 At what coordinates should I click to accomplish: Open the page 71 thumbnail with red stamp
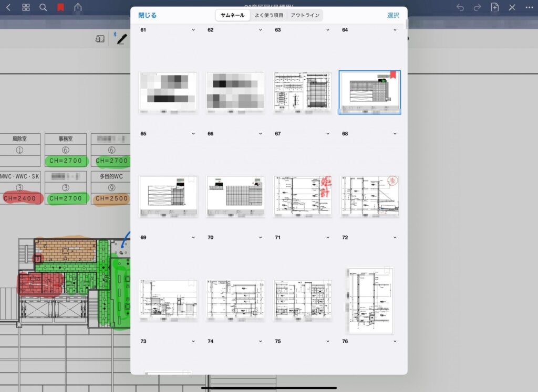pyautogui.click(x=303, y=194)
